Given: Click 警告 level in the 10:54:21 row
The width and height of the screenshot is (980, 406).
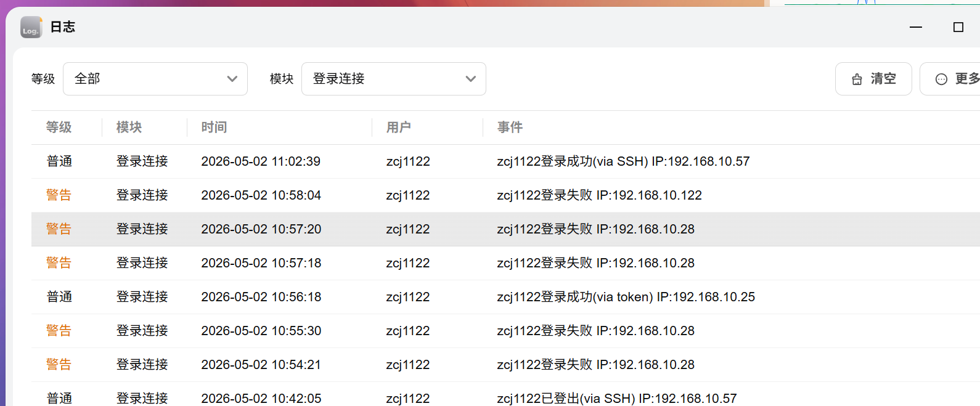Looking at the screenshot, I should pyautogui.click(x=59, y=365).
